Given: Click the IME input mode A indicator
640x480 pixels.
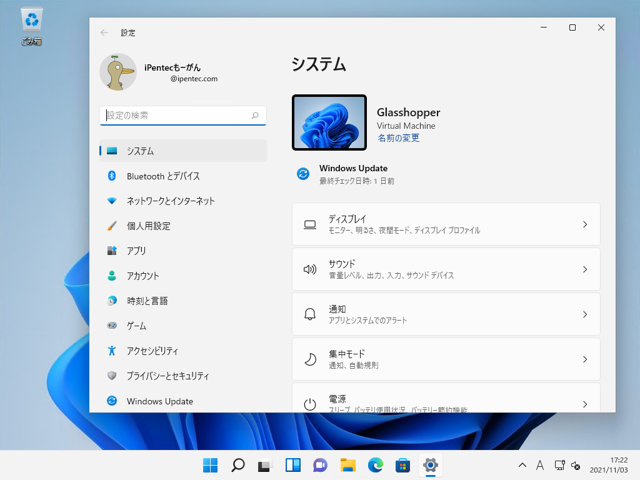Looking at the screenshot, I should pyautogui.click(x=540, y=465).
